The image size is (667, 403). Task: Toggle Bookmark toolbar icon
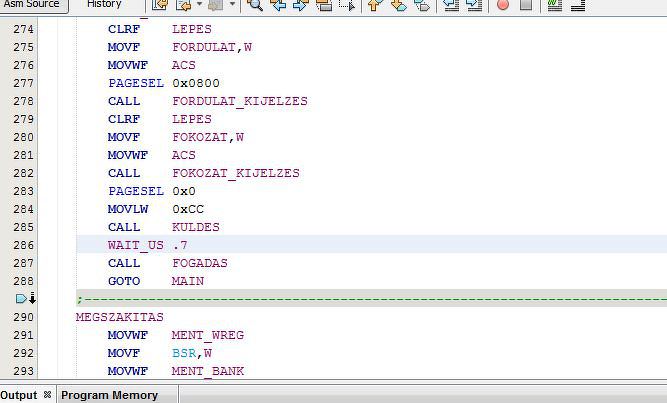422,5
